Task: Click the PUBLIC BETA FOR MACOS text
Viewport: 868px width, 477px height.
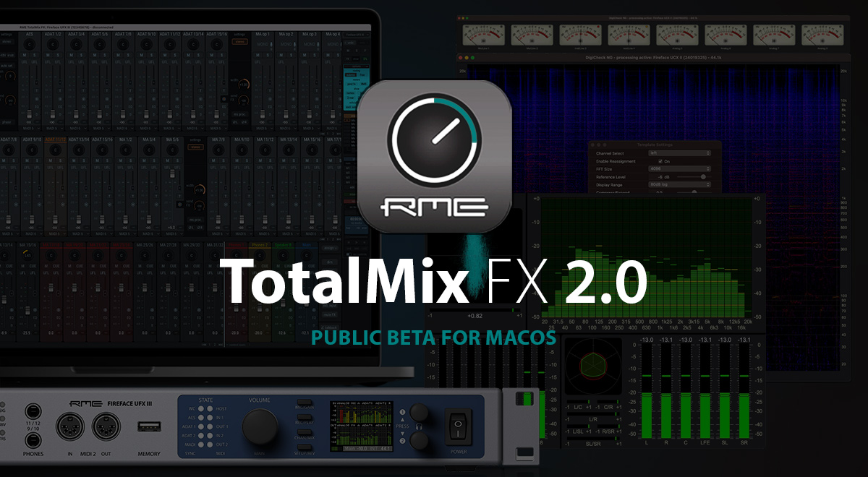Action: pos(434,338)
